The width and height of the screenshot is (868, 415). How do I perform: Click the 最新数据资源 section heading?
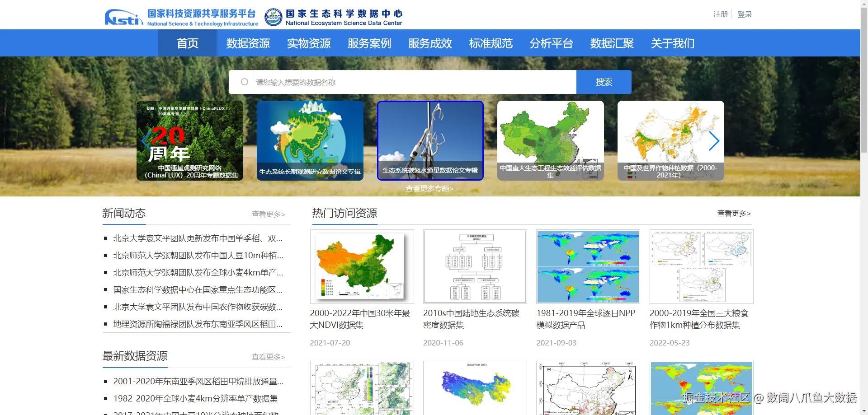tap(135, 356)
